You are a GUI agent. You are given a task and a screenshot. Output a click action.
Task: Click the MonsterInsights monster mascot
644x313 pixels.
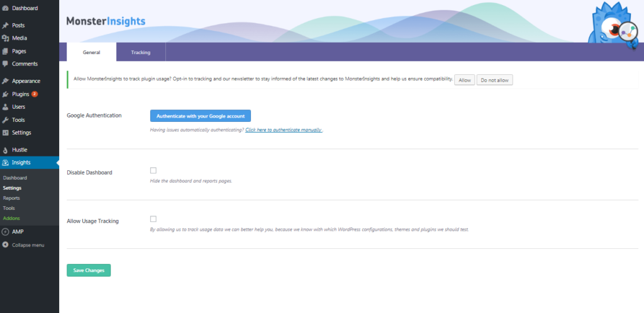click(x=613, y=25)
